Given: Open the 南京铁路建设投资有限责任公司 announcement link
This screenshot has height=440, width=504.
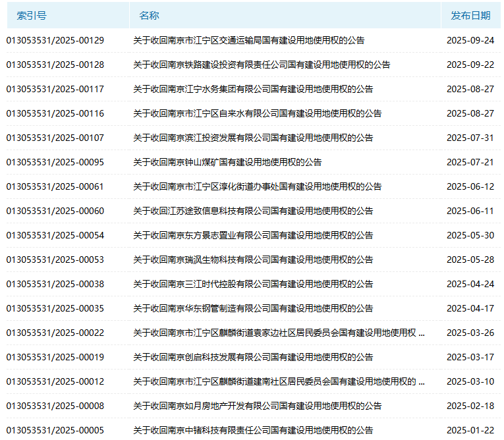Looking at the screenshot, I should 262,65.
